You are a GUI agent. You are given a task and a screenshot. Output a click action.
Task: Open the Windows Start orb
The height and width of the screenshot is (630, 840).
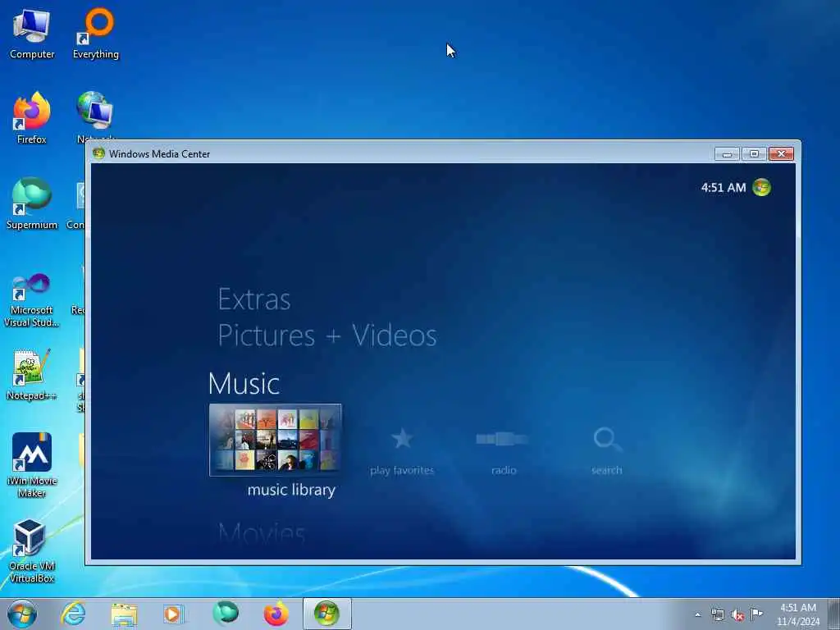[x=22, y=614]
